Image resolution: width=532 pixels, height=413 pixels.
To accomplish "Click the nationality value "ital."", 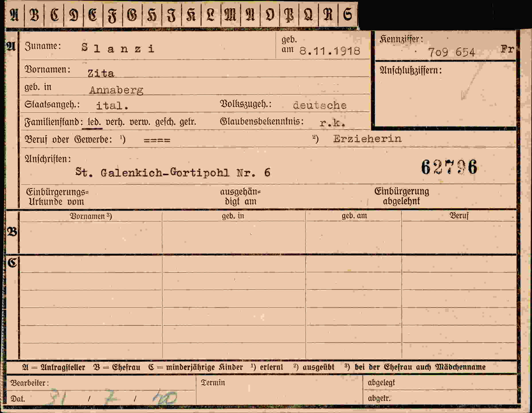I will [112, 106].
